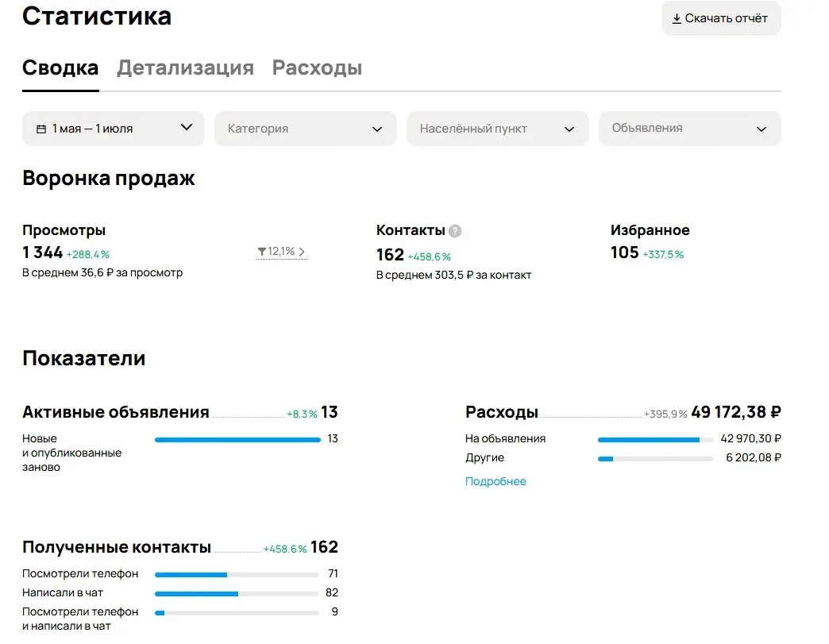Switch to the Сводка tab
Image resolution: width=829 pixels, height=644 pixels.
60,67
